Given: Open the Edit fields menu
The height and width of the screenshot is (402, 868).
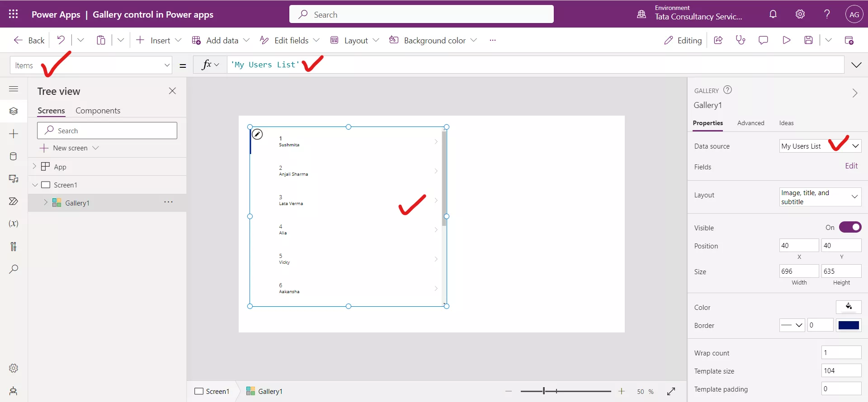Looking at the screenshot, I should 289,40.
